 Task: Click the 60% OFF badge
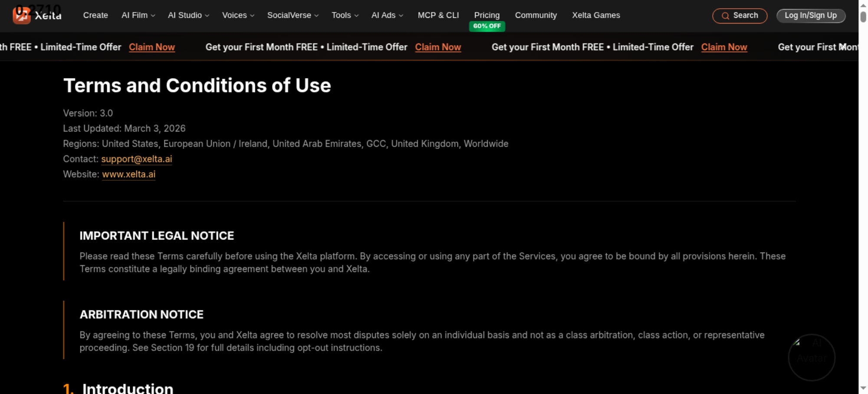pos(487,26)
